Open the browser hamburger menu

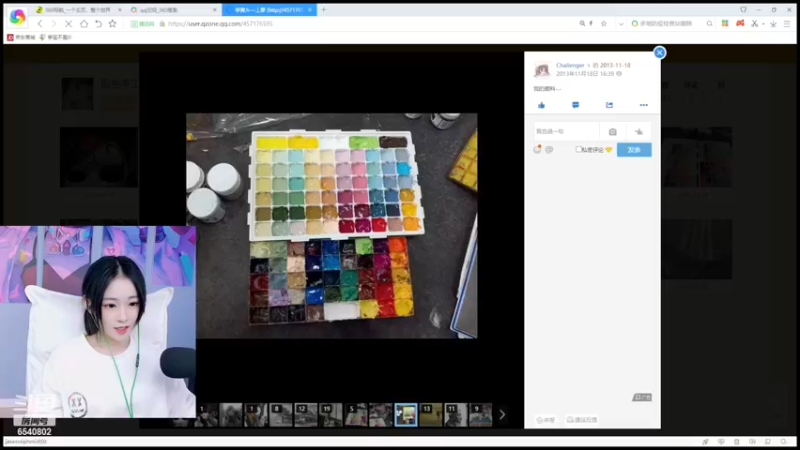point(787,23)
